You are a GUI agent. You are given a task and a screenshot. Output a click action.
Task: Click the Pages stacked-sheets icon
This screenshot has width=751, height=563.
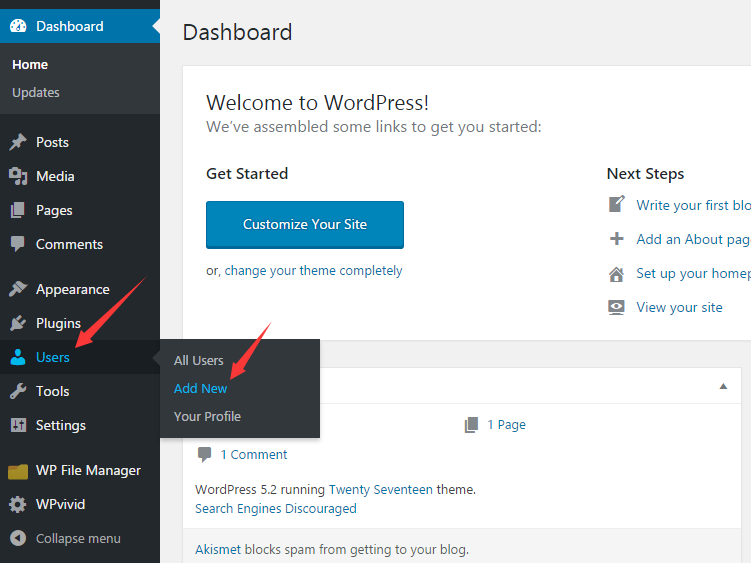(18, 210)
